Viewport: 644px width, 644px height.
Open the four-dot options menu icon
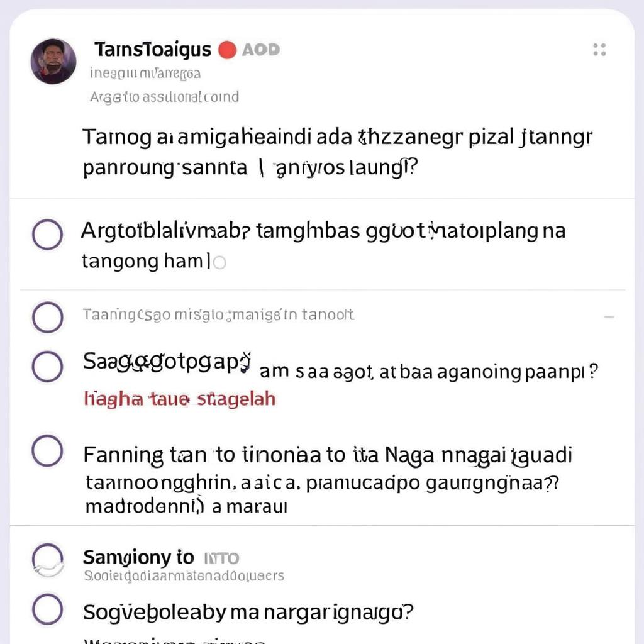pos(599,50)
